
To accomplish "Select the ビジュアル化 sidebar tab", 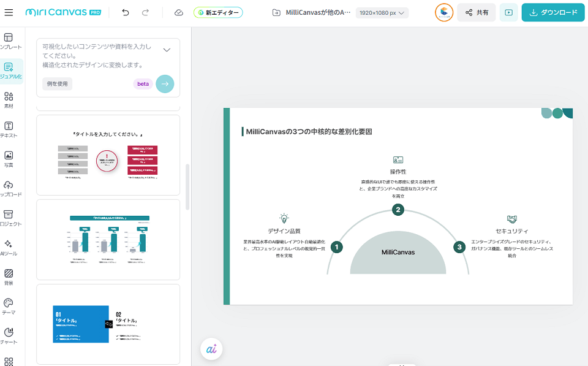I will [10, 71].
